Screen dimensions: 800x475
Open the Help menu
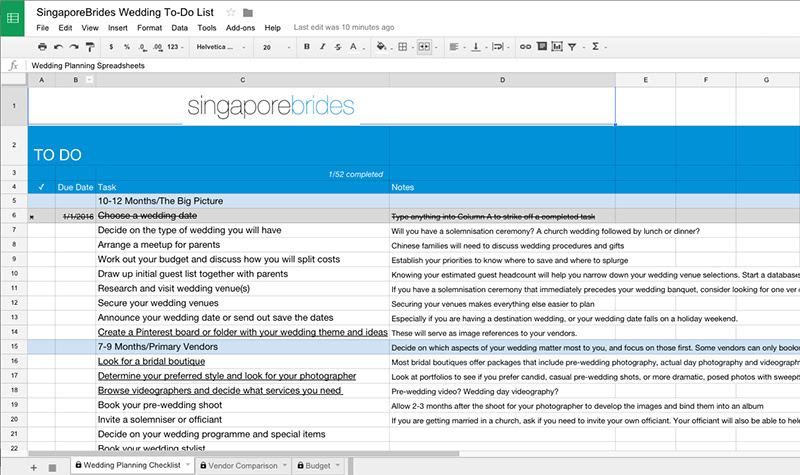tap(272, 28)
